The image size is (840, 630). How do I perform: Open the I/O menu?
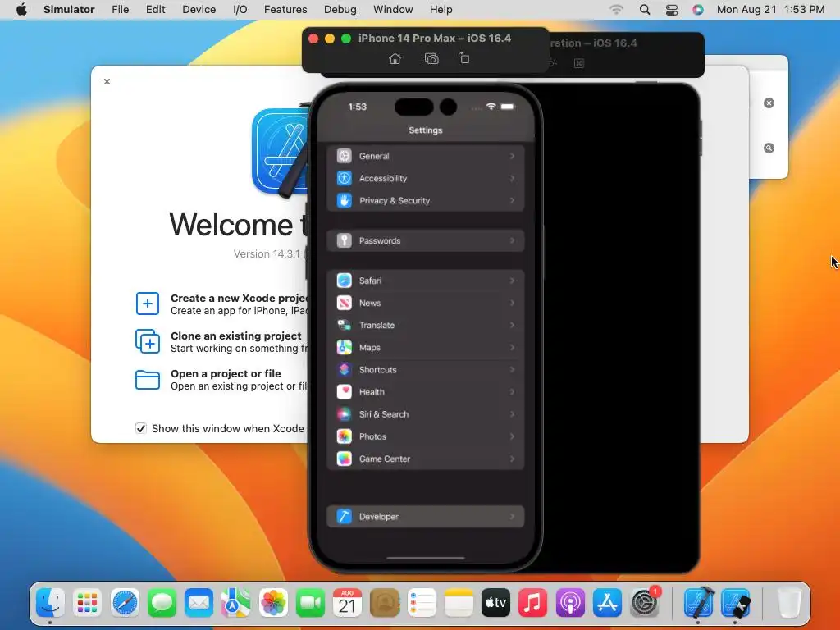click(x=240, y=10)
